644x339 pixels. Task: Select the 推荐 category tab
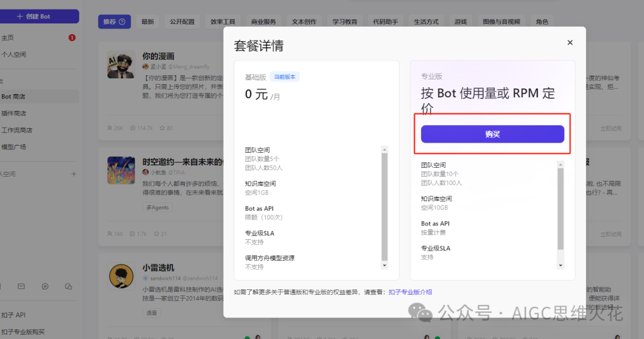tap(114, 21)
